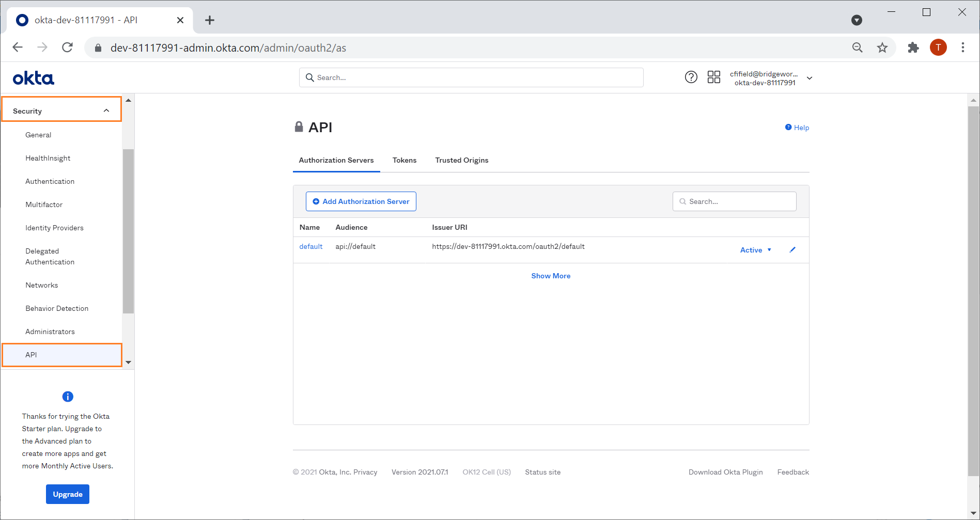Screen dimensions: 980x520
Task: Click Download Okta Plugin link
Action: pos(726,472)
